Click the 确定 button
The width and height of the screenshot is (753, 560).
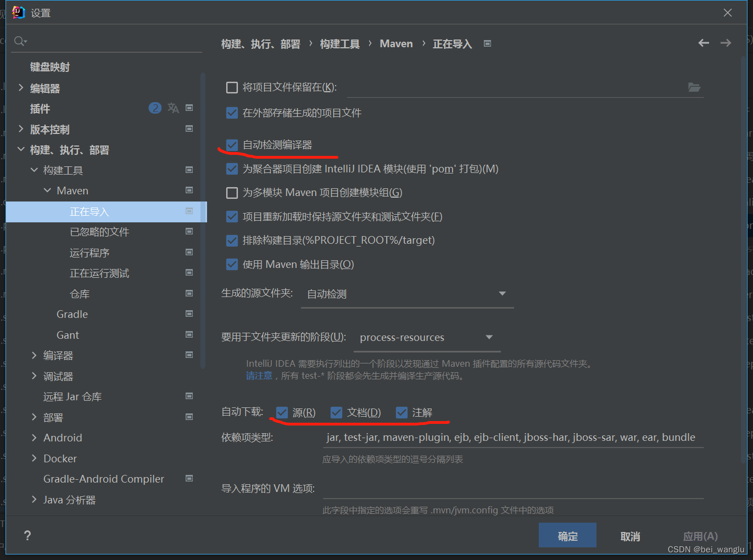(x=567, y=535)
